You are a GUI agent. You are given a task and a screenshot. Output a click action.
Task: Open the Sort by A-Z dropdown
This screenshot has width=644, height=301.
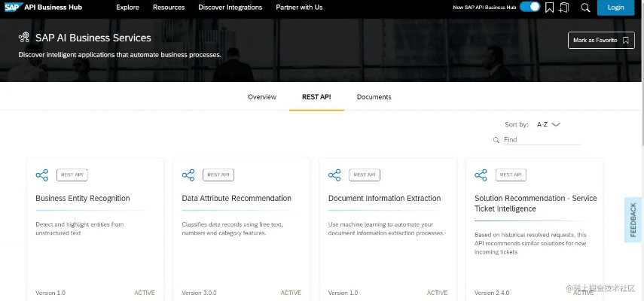tap(548, 124)
